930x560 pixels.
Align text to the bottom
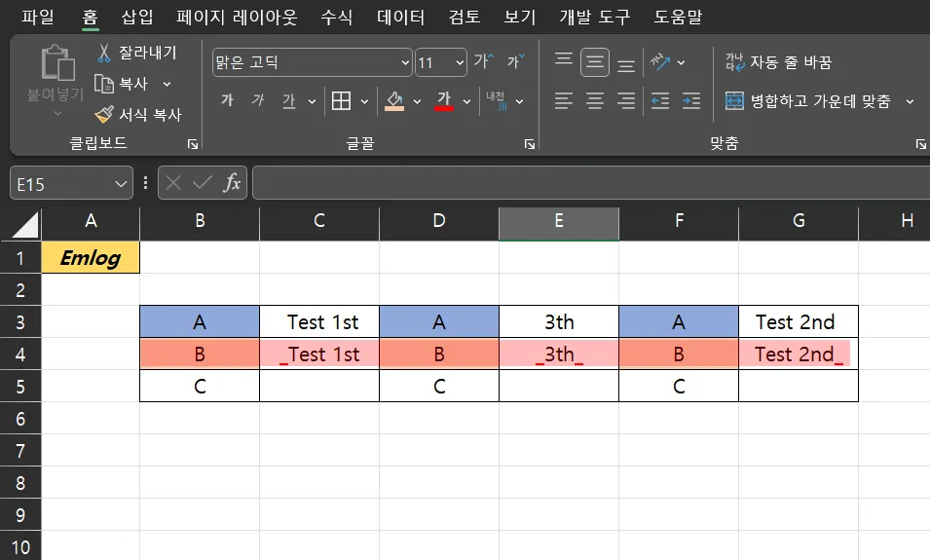626,64
